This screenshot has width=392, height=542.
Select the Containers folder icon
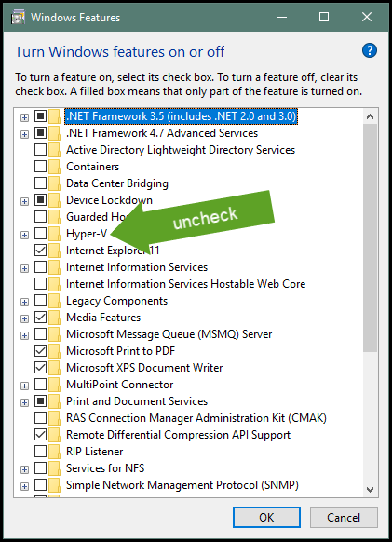[54, 167]
